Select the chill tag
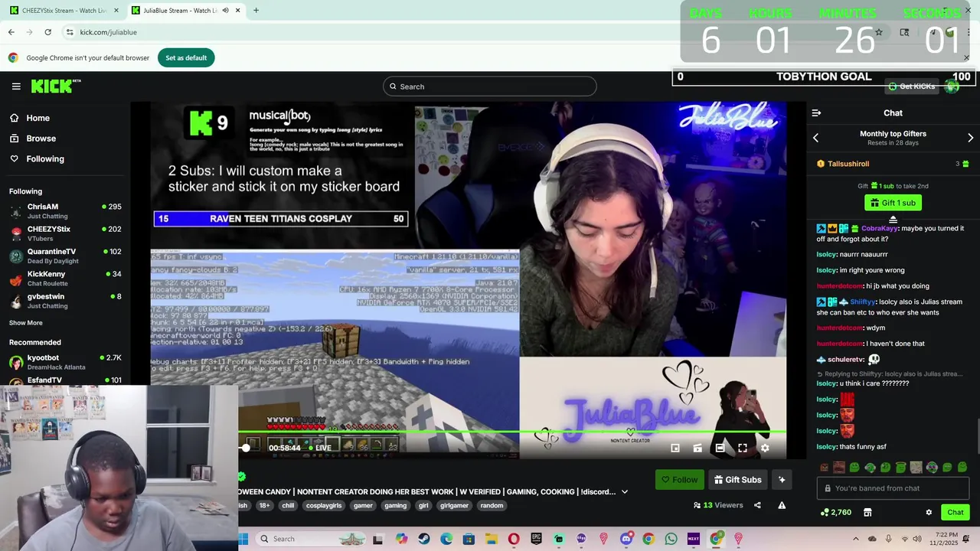 pos(288,506)
